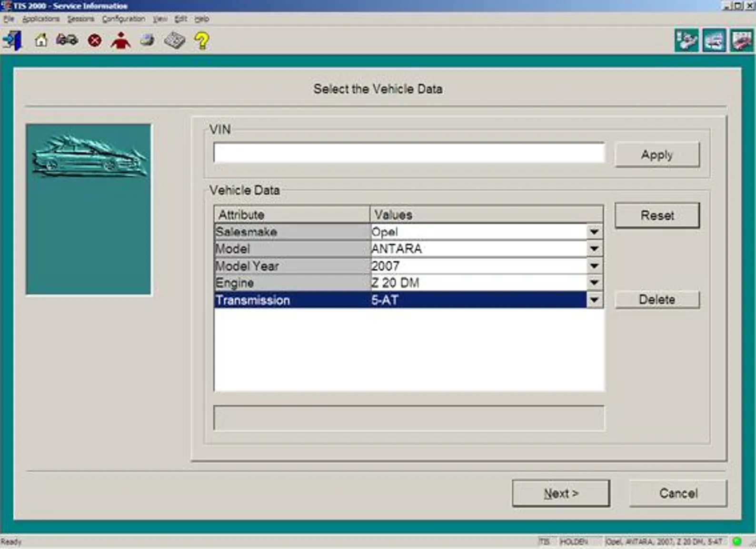Image resolution: width=756 pixels, height=549 pixels.
Task: Expand the Engine value dropdown
Action: point(594,283)
